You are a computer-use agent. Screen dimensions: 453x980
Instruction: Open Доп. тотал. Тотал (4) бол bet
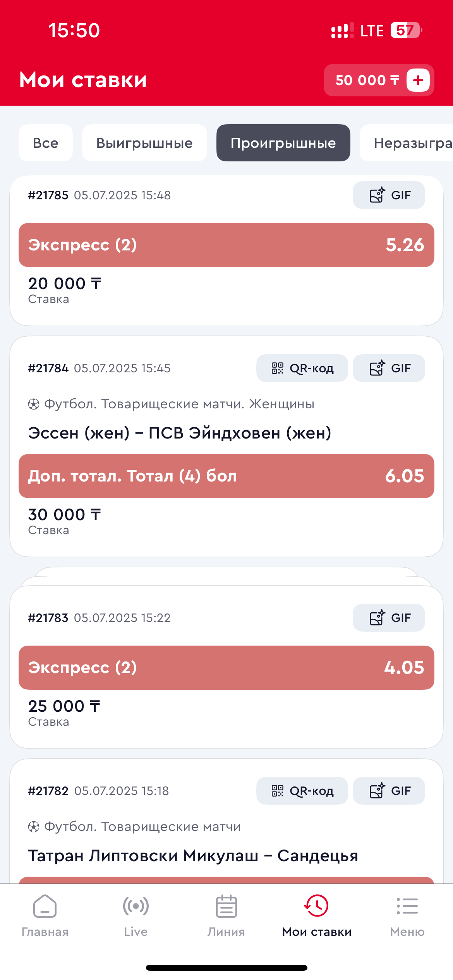coord(226,476)
